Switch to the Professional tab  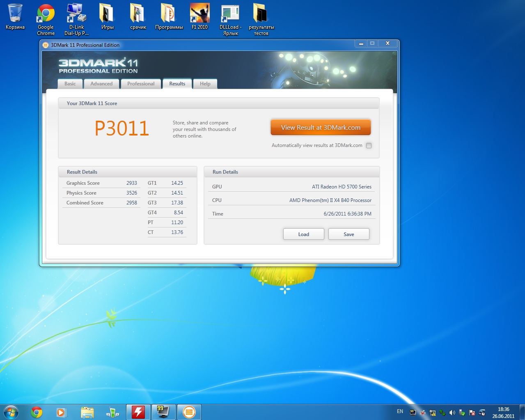point(141,84)
